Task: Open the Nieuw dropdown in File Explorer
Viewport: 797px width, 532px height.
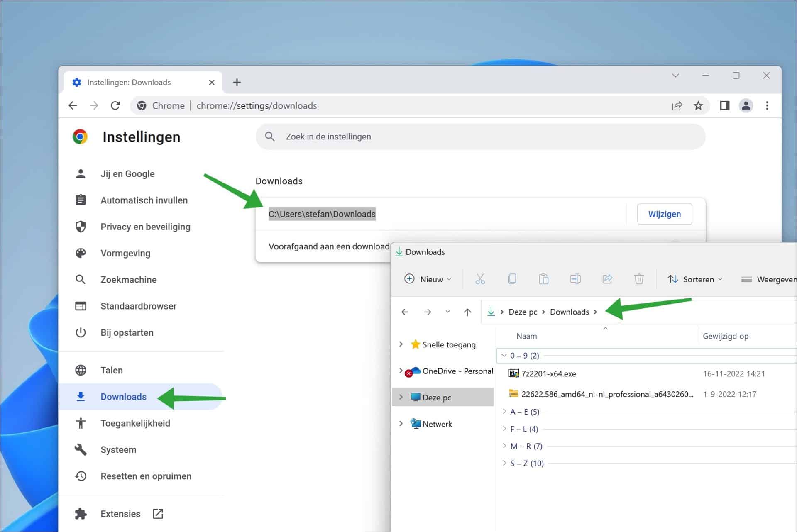Action: coord(428,279)
